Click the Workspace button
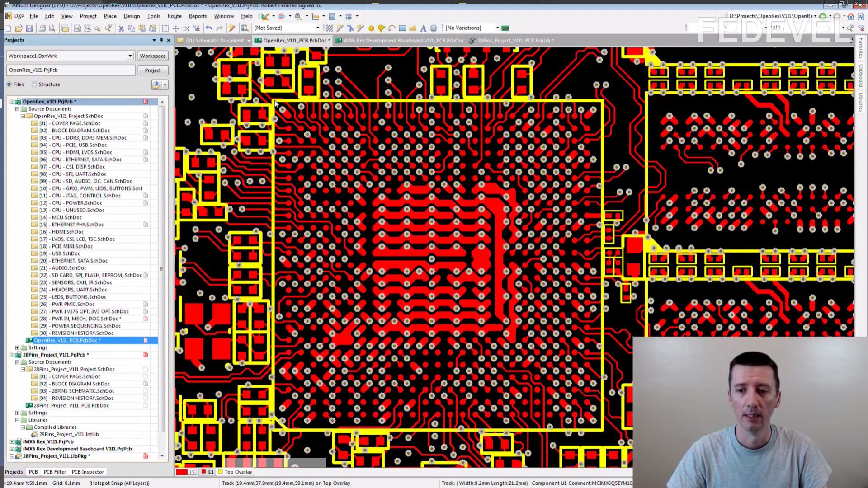The width and height of the screenshot is (868, 488). coord(153,56)
